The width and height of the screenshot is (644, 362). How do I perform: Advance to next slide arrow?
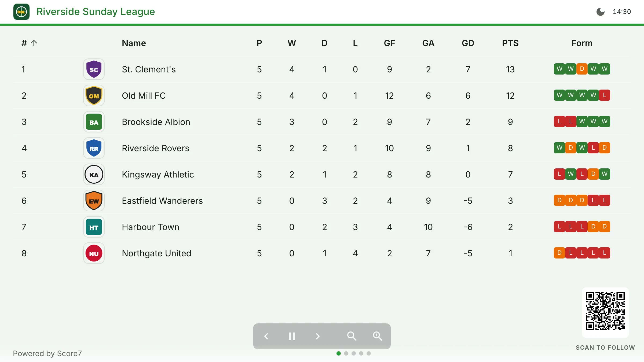(x=318, y=336)
